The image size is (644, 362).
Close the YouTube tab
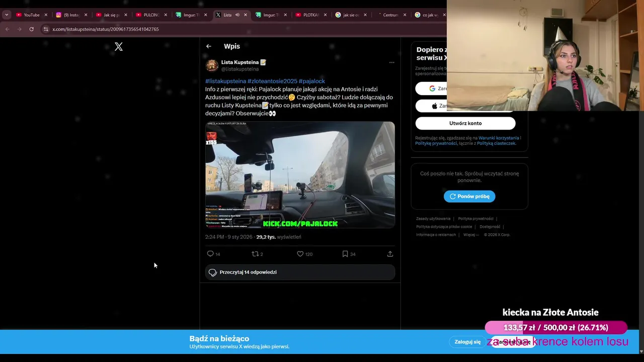pyautogui.click(x=46, y=15)
